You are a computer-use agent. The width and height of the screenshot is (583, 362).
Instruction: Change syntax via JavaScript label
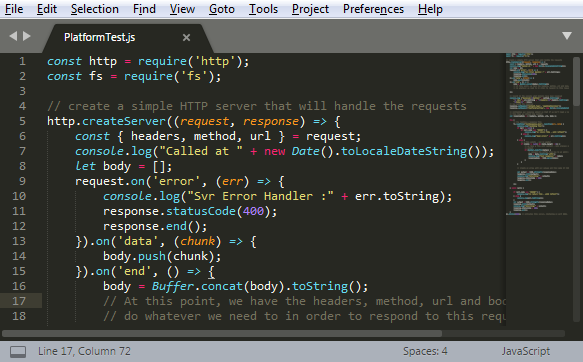coord(526,351)
